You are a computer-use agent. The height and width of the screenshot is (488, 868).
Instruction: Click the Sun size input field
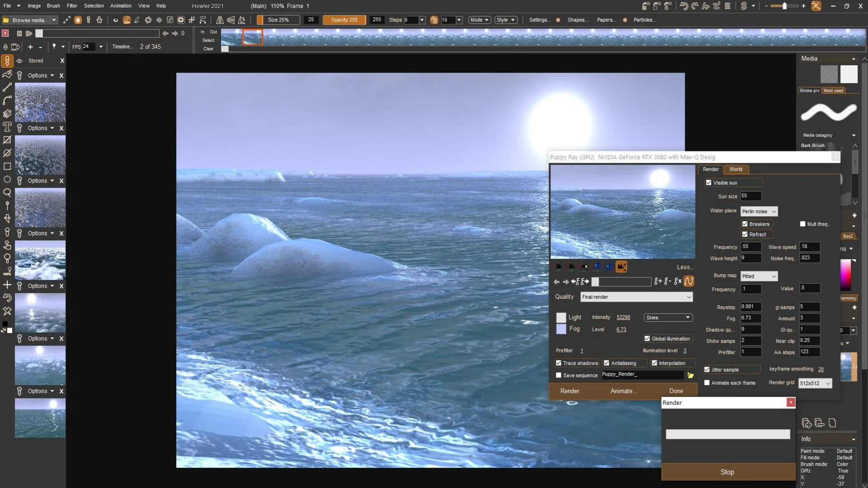pyautogui.click(x=750, y=196)
